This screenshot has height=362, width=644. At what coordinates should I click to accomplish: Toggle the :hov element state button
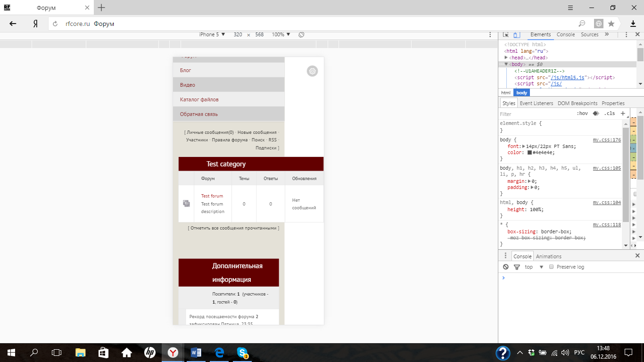point(582,114)
